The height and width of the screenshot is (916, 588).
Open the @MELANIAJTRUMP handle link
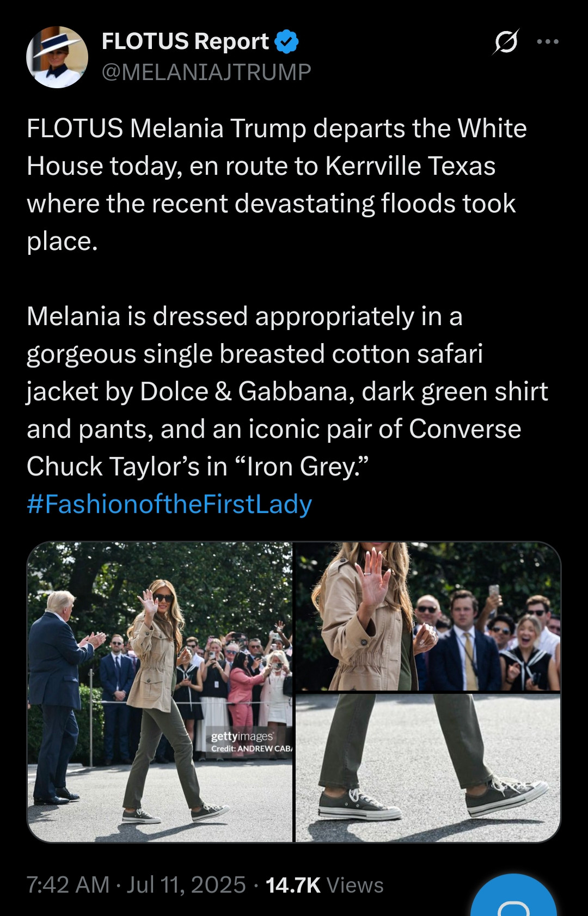click(206, 72)
